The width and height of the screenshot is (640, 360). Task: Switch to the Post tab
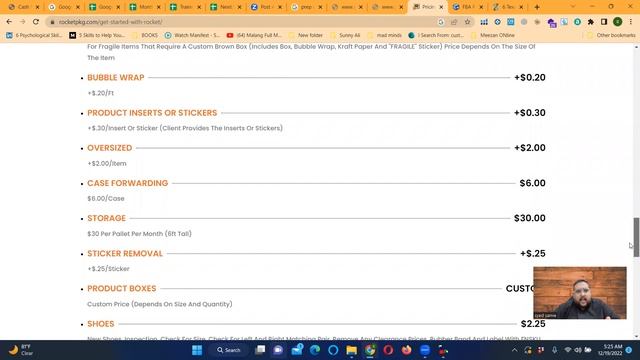click(266, 7)
